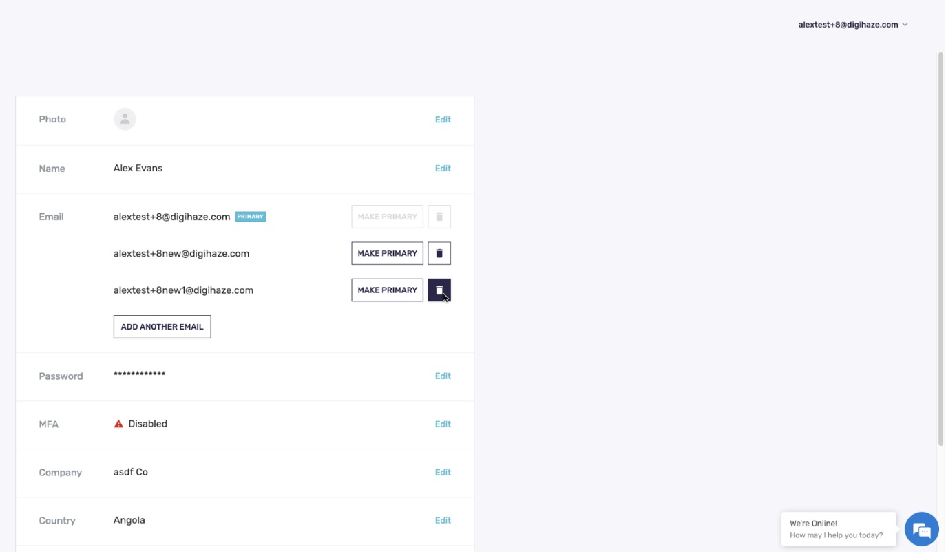This screenshot has width=946, height=560.
Task: Make alextest+8new@digihaze.com the primary email
Action: [x=387, y=253]
